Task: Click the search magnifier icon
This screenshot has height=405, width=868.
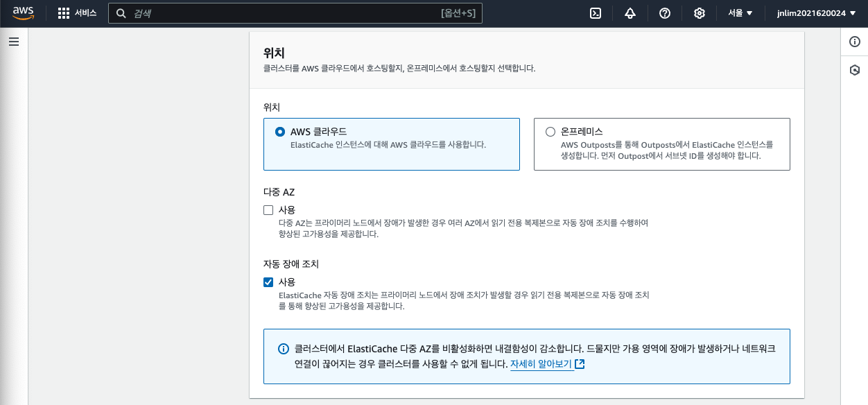Action: pyautogui.click(x=121, y=13)
